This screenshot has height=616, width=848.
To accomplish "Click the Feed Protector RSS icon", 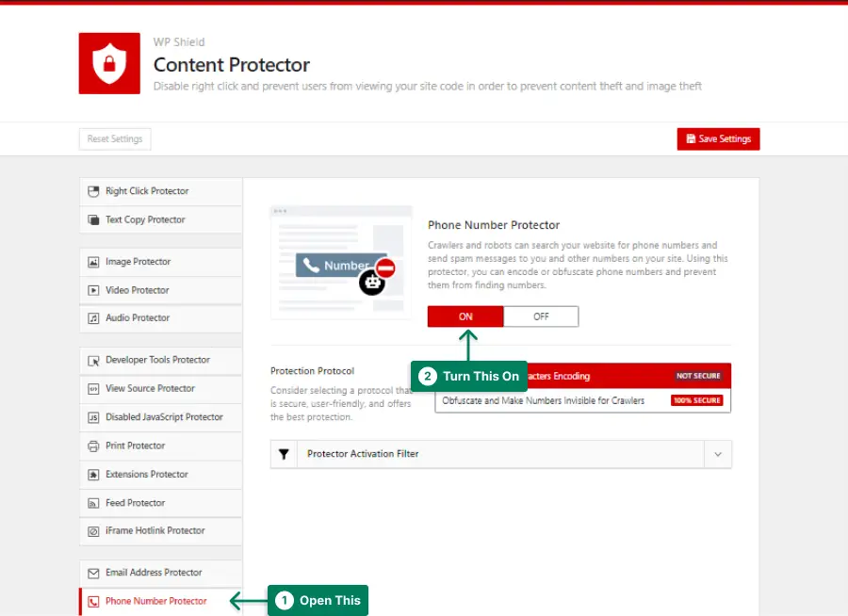I will pos(93,504).
